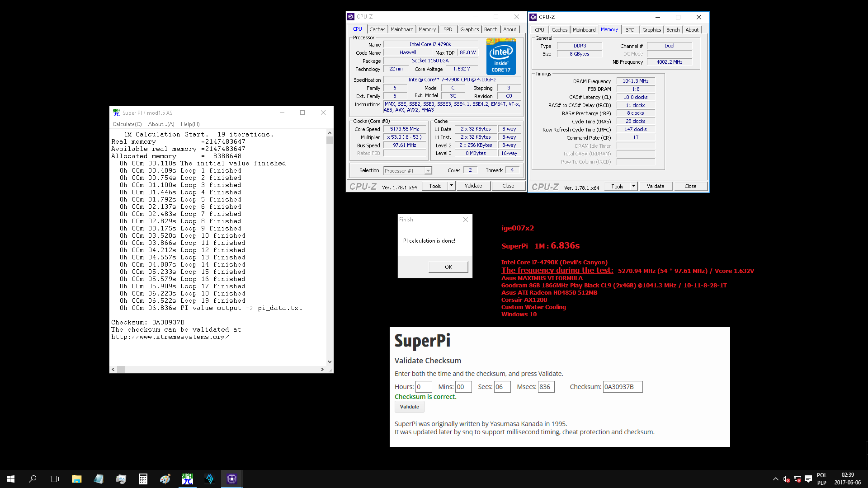Image resolution: width=868 pixels, height=488 pixels.
Task: Click Tools button in left CPU-Z
Action: 435,186
